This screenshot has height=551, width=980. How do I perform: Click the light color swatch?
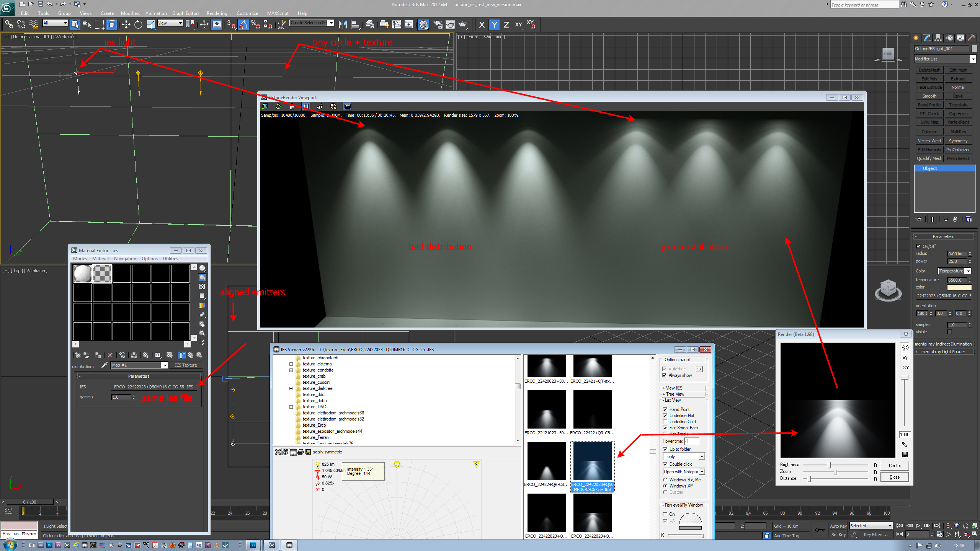[x=959, y=287]
